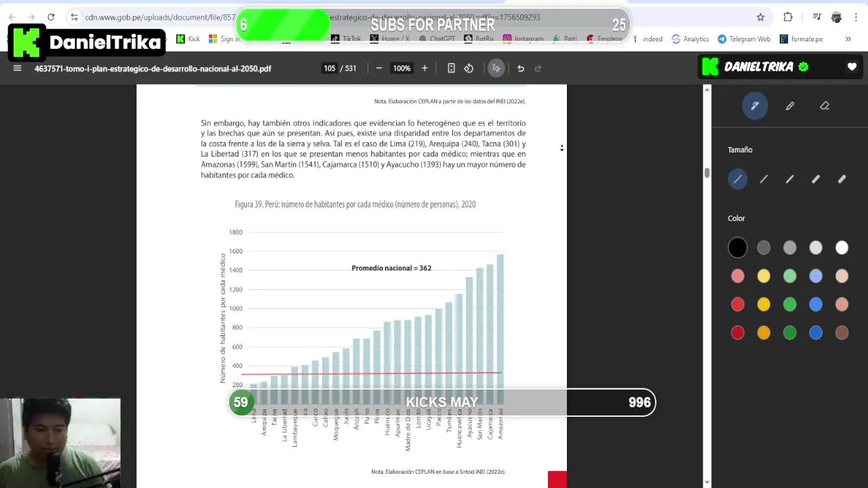The height and width of the screenshot is (488, 868).
Task: Click the fit to page icon
Action: (x=451, y=68)
